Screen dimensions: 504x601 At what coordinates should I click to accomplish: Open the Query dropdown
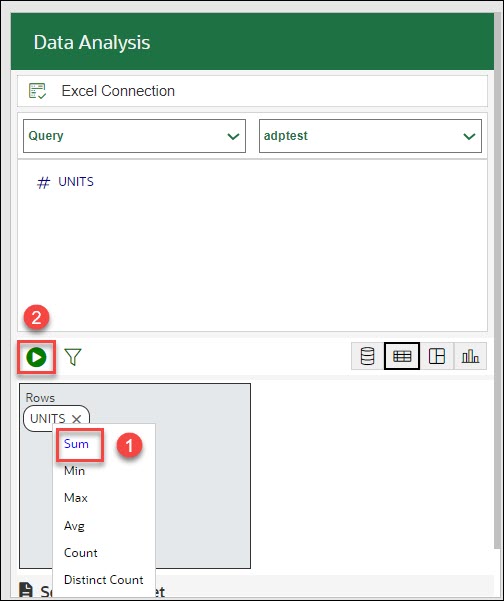[134, 136]
